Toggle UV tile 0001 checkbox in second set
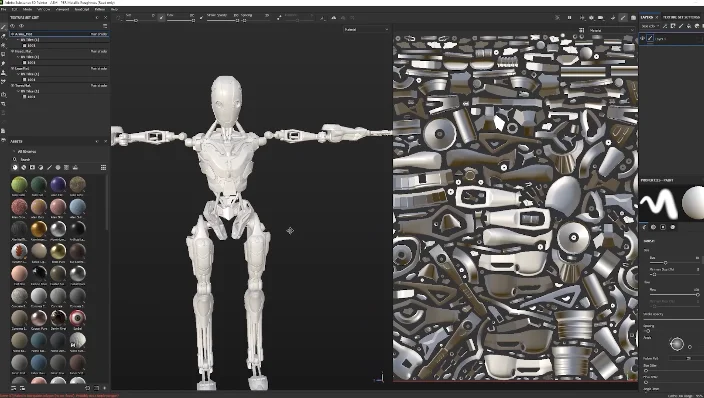The image size is (704, 398). 25,62
